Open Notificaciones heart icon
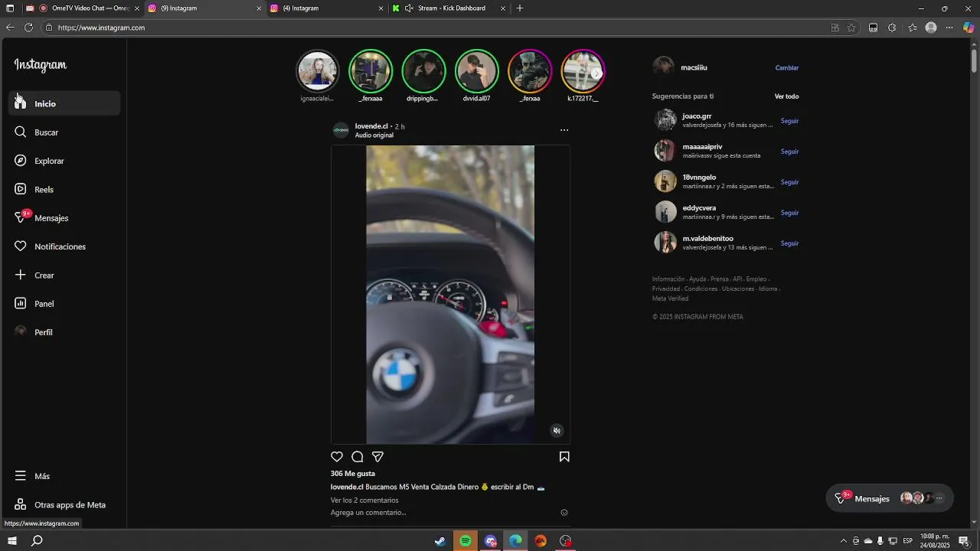Viewport: 980px width, 551px height. pos(21,246)
